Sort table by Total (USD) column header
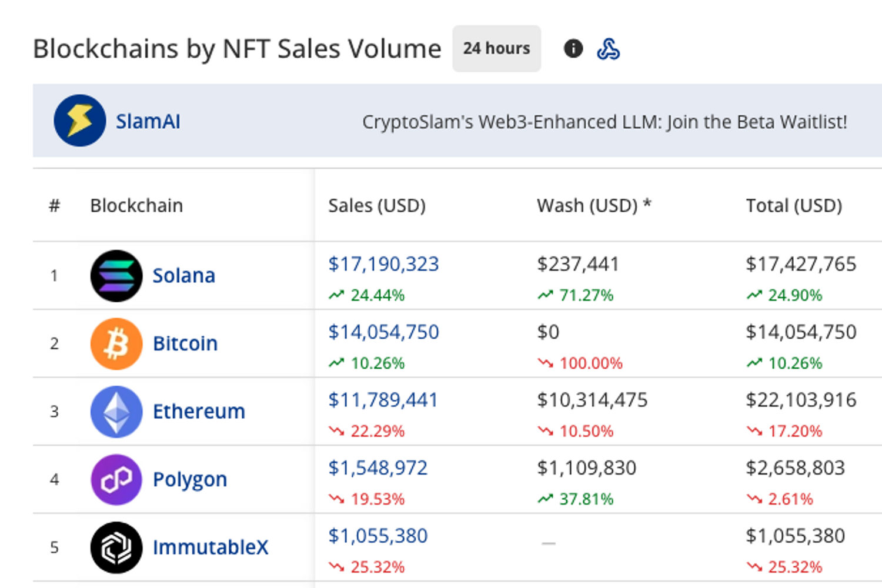 [x=794, y=206]
